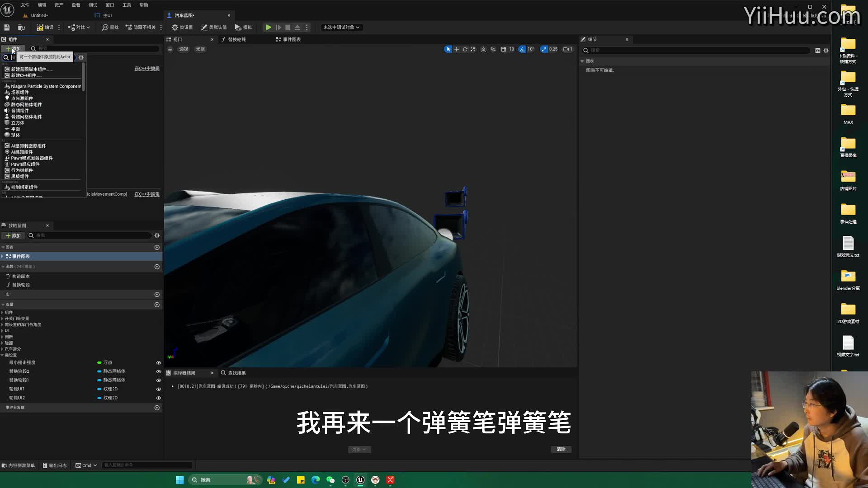Open the 透视 perspective view dropdown
Viewport: 868px width, 488px height.
tap(184, 49)
